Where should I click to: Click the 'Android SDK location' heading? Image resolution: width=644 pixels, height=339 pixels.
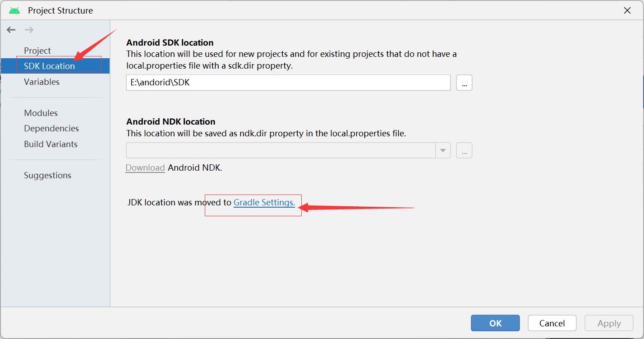point(170,42)
